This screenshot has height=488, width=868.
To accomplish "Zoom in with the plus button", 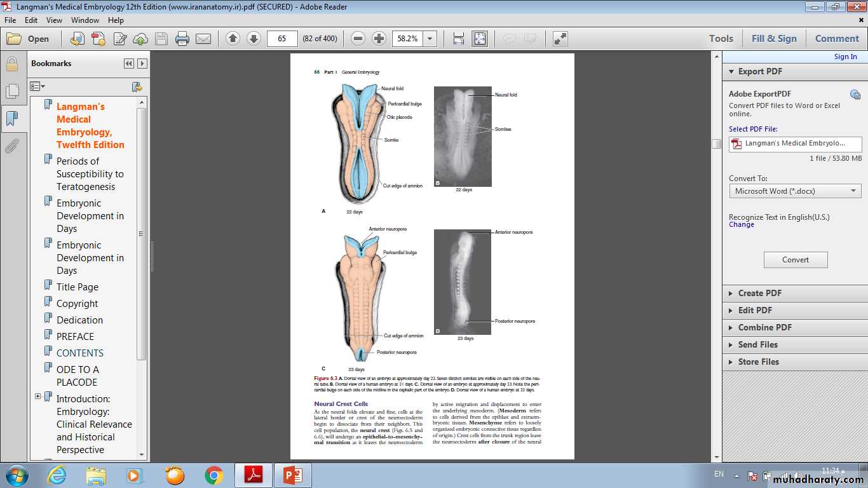I will [379, 39].
